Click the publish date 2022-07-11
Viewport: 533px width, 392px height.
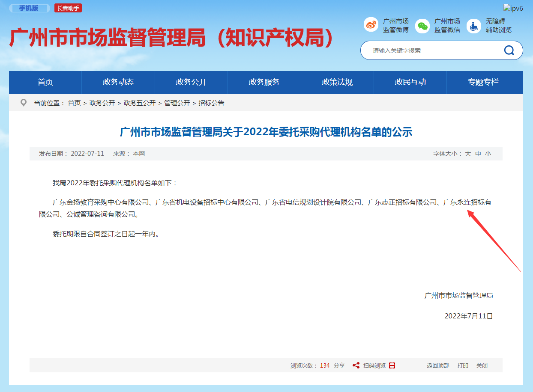click(x=87, y=154)
